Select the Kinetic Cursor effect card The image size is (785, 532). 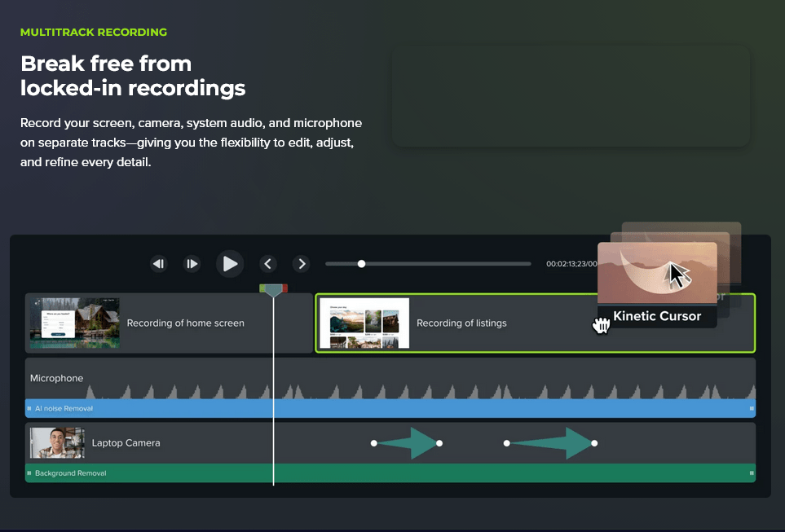[657, 285]
